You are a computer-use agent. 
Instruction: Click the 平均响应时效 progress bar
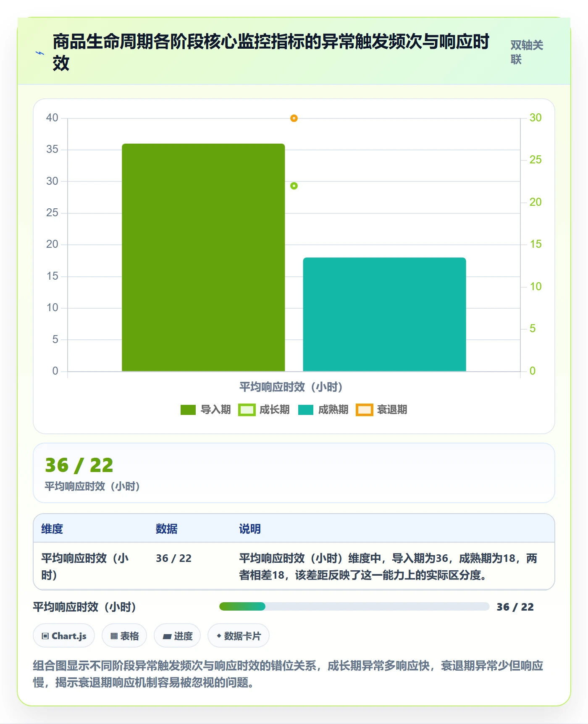pyautogui.click(x=354, y=606)
